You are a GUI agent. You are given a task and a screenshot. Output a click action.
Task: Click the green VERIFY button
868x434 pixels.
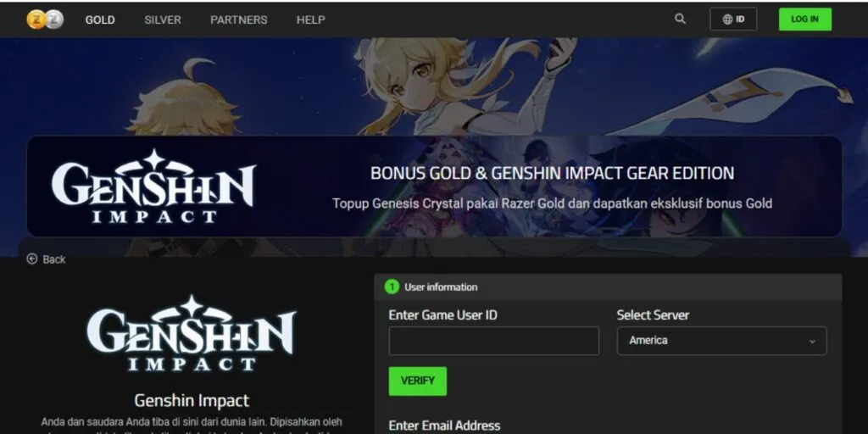coord(417,381)
